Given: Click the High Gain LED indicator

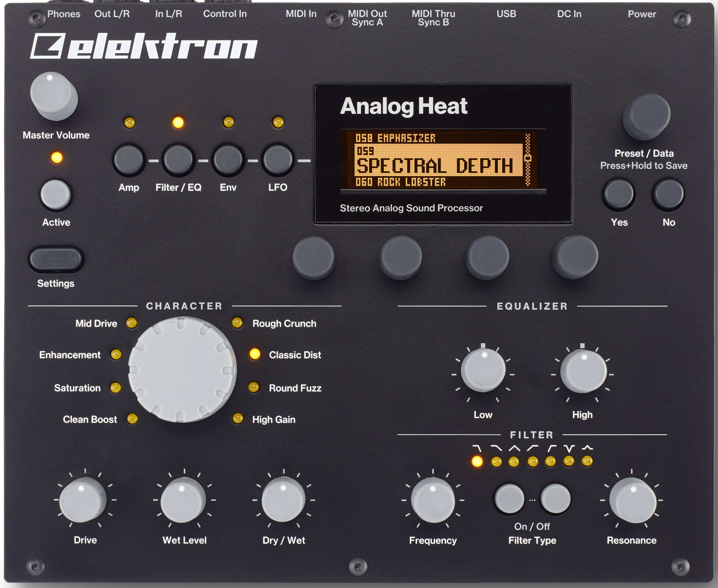Looking at the screenshot, I should click(x=238, y=419).
